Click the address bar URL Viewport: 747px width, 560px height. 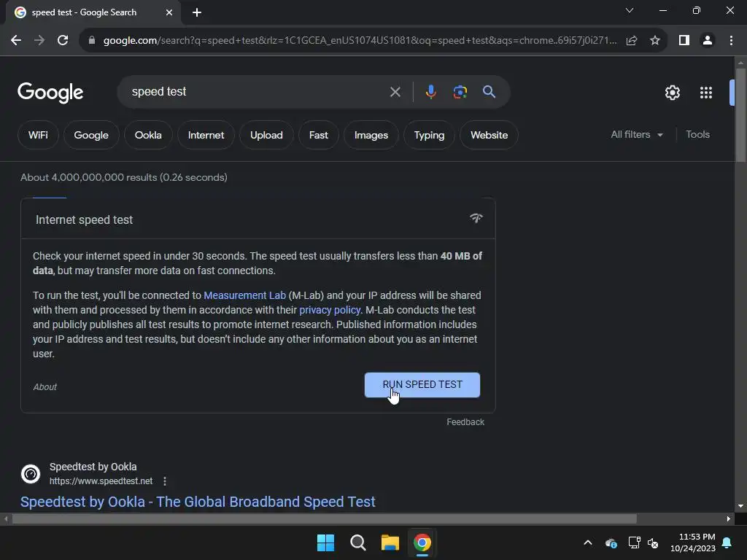coord(360,41)
